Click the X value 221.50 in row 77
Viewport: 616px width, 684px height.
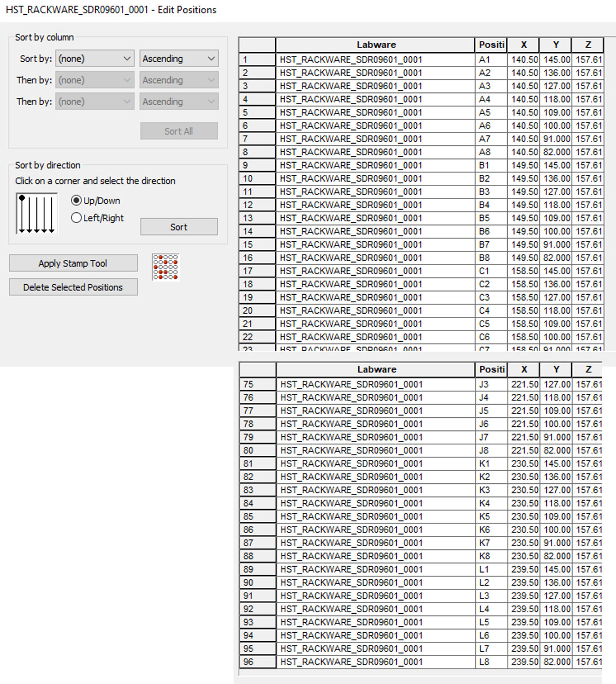click(524, 411)
